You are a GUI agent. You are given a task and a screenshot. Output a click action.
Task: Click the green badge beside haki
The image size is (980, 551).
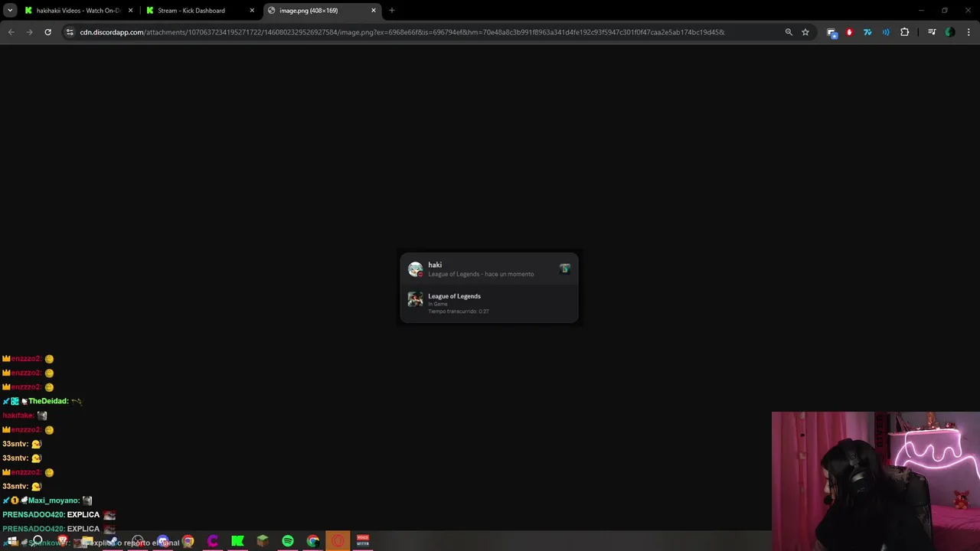coord(565,269)
